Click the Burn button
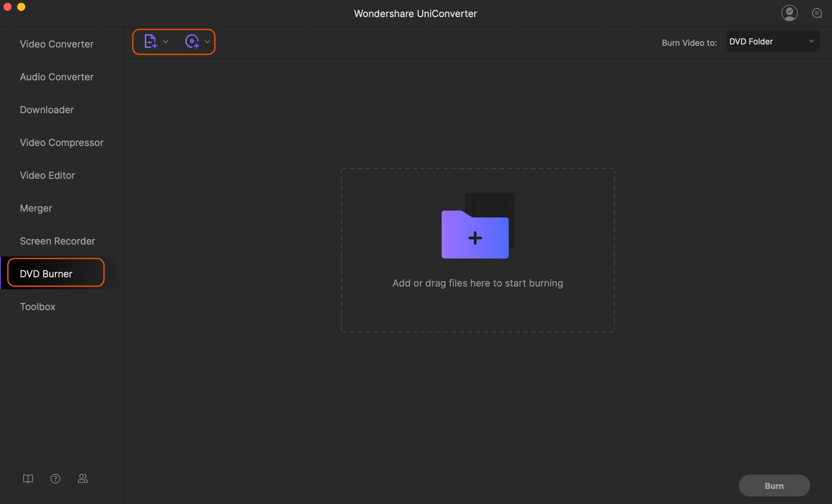This screenshot has height=504, width=832. [x=774, y=485]
